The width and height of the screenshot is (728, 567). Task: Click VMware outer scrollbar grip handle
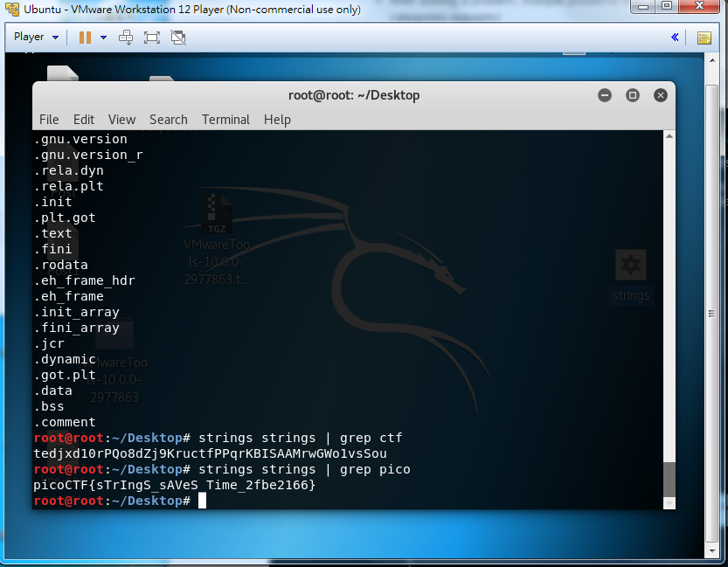(x=711, y=314)
